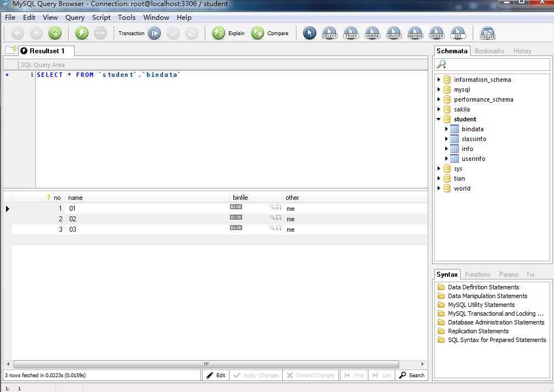Click the FROM clause tool icon
This screenshot has width=554, height=392.
pos(351,33)
